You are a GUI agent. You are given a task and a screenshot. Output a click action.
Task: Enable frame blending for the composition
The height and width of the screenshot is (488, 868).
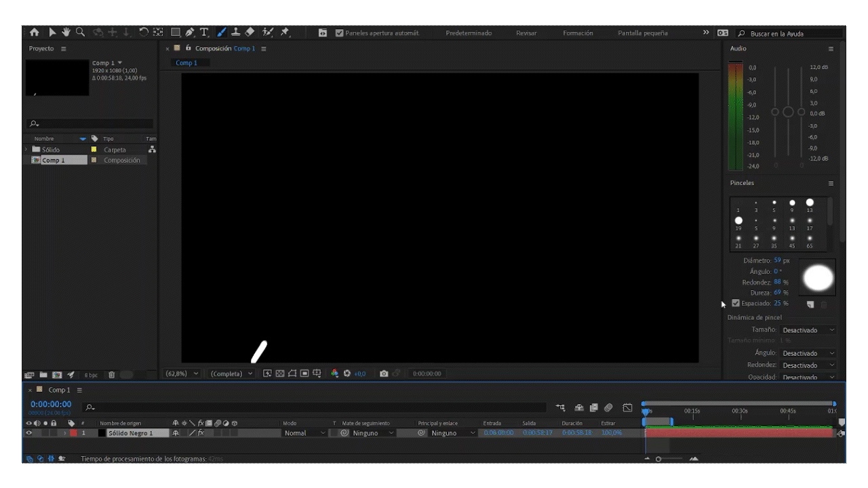click(595, 407)
